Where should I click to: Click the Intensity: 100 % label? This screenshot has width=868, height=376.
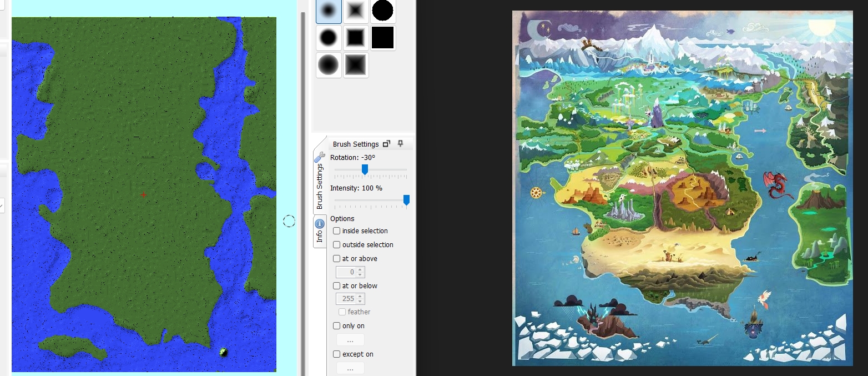click(356, 188)
